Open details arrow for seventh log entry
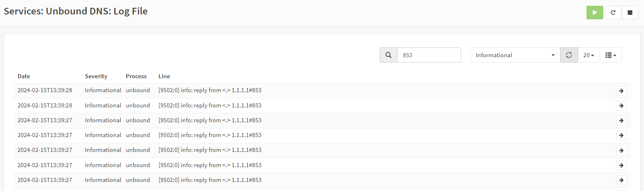 tap(621, 180)
